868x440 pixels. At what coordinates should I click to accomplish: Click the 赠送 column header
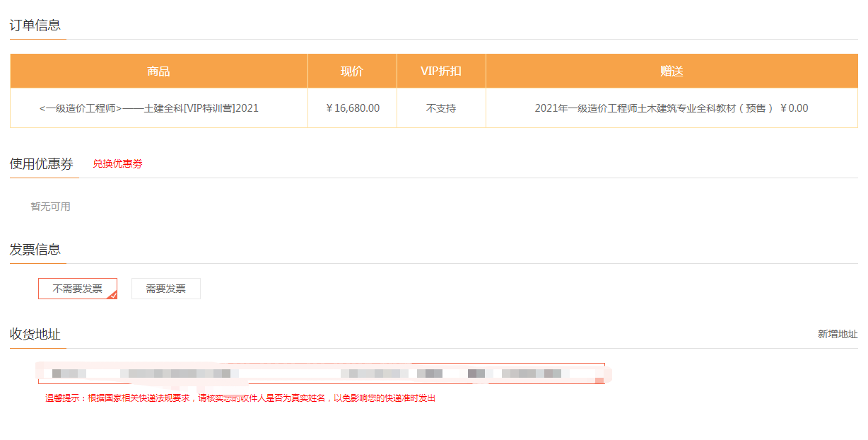click(x=671, y=71)
